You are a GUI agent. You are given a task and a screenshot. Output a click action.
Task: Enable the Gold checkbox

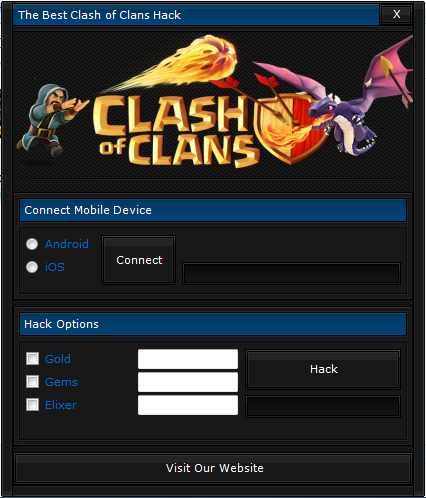point(32,359)
